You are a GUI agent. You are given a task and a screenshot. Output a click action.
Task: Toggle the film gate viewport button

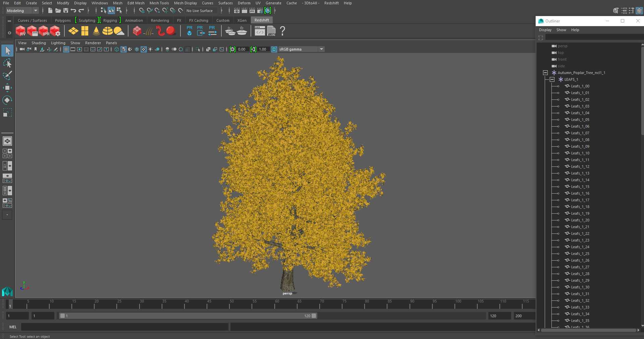point(73,49)
